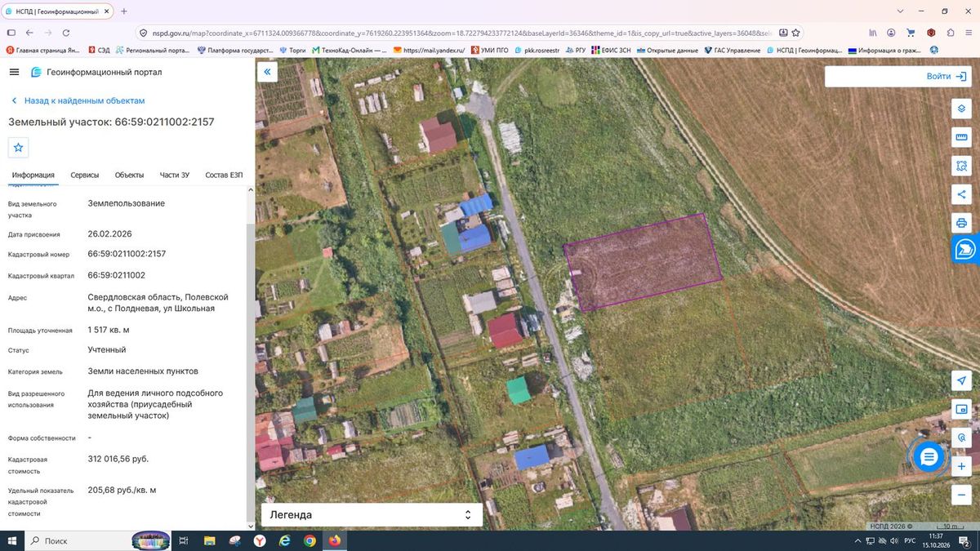Expand the Легенда legend selector
This screenshot has width=980, height=551.
pos(372,515)
